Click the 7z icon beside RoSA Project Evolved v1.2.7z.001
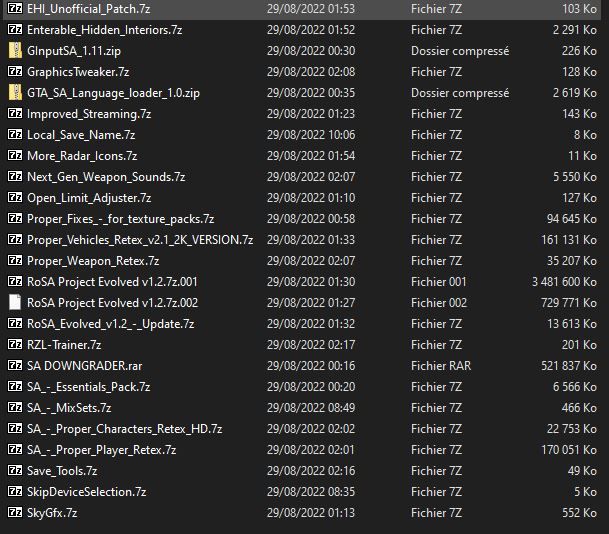Viewport: 609px width, 534px height. [x=15, y=281]
